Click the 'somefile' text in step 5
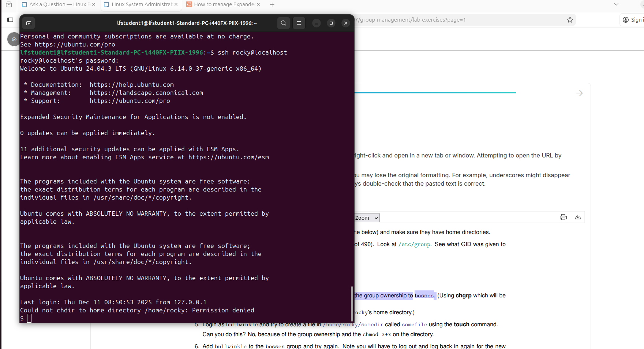 point(414,324)
